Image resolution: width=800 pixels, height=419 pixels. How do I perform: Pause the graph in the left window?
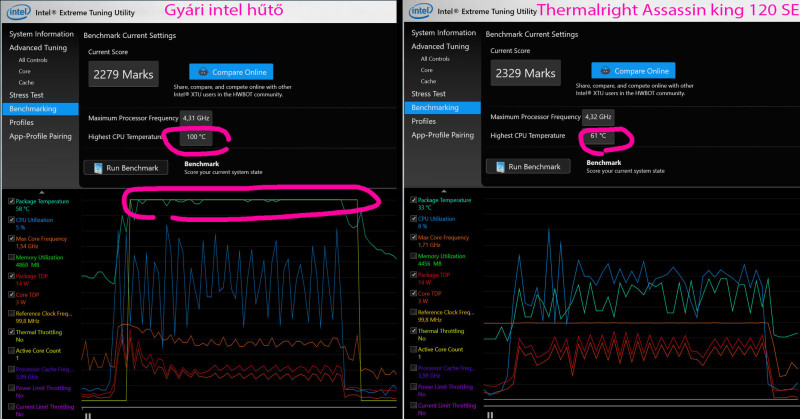pyautogui.click(x=88, y=416)
